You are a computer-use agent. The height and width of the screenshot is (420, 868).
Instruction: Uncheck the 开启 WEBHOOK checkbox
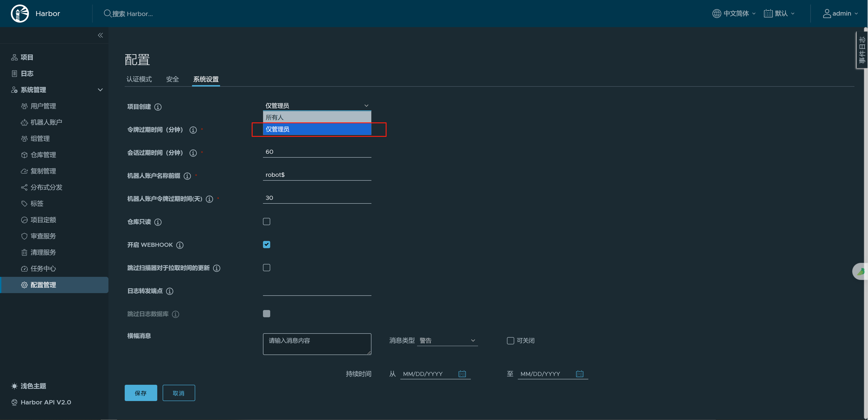click(267, 245)
